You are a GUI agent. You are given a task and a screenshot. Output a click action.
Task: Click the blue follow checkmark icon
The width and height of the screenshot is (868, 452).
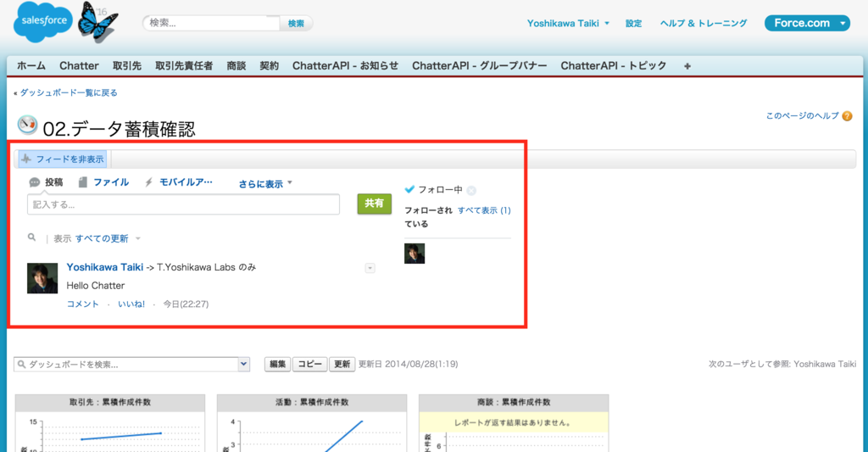(409, 189)
